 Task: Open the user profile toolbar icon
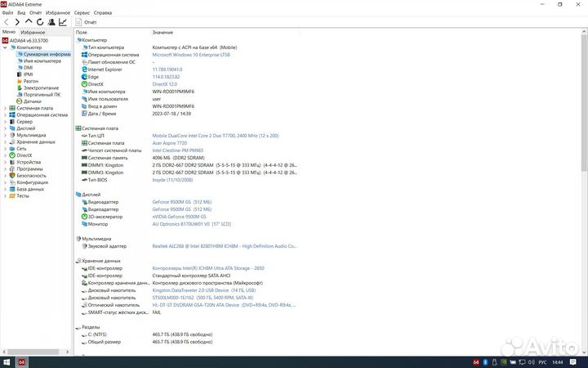pyautogui.click(x=51, y=22)
